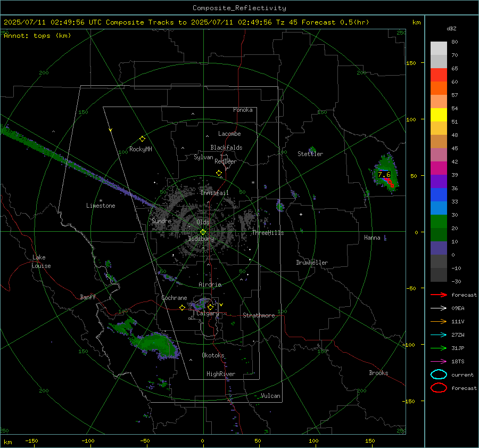Click the Stettler city label
The width and height of the screenshot is (479, 448).
click(310, 154)
